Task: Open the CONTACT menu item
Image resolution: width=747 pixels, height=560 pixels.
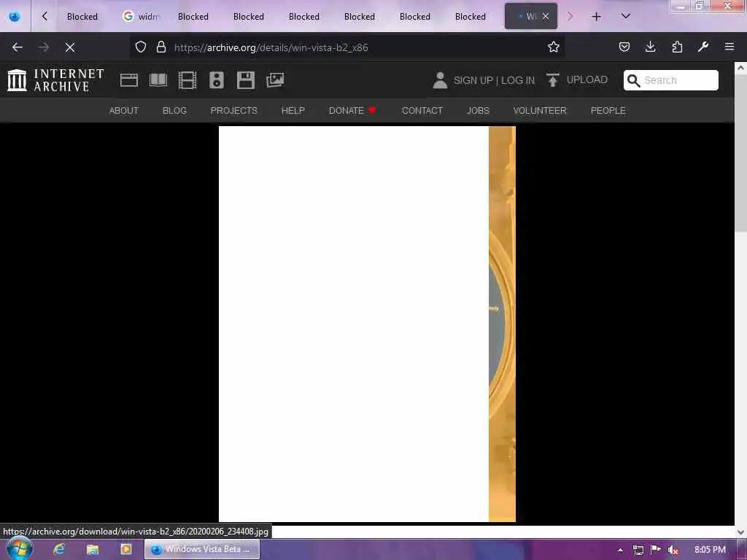Action: (x=422, y=111)
